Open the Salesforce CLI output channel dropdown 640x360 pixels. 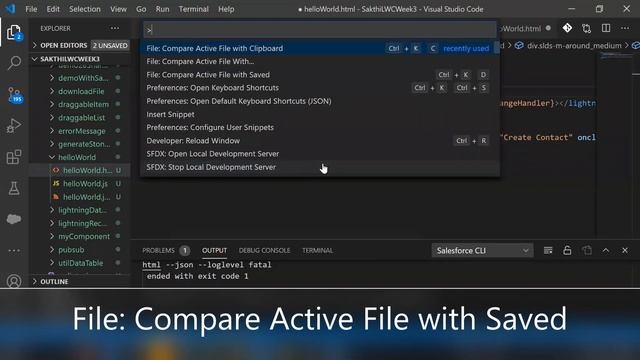(482, 251)
